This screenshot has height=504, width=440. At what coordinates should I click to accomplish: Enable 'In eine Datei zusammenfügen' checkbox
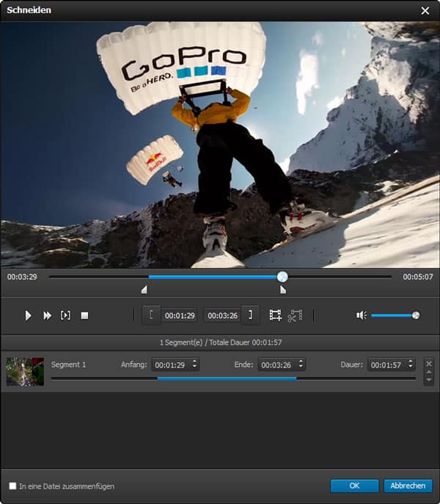[x=12, y=486]
